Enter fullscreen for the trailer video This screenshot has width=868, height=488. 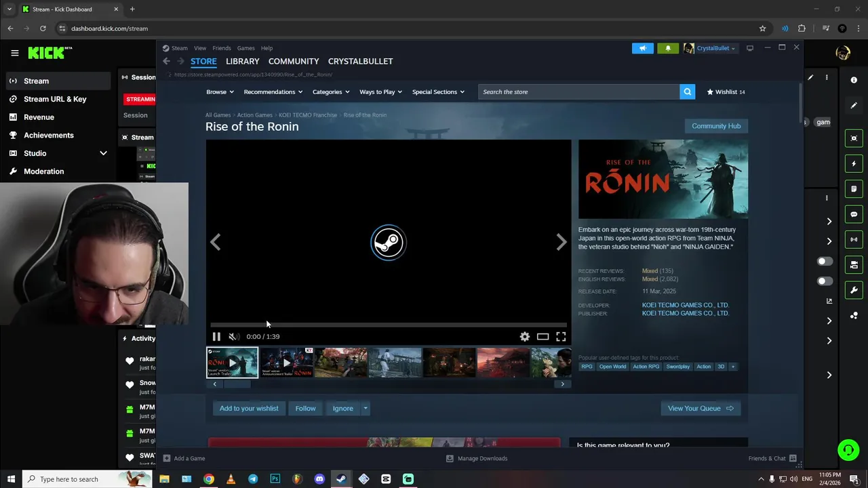click(x=561, y=336)
